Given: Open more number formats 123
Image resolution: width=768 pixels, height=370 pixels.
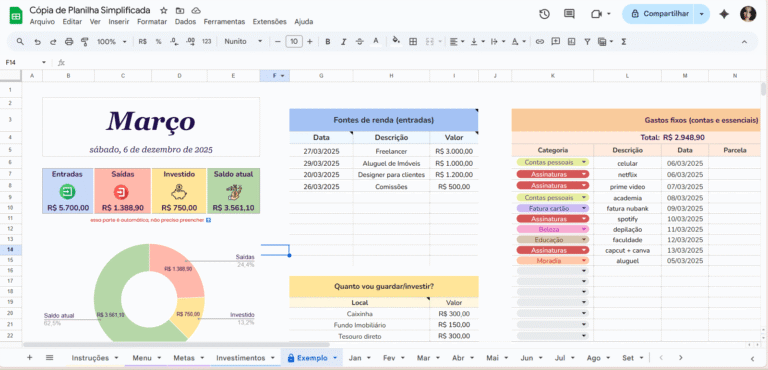Looking at the screenshot, I should 207,42.
